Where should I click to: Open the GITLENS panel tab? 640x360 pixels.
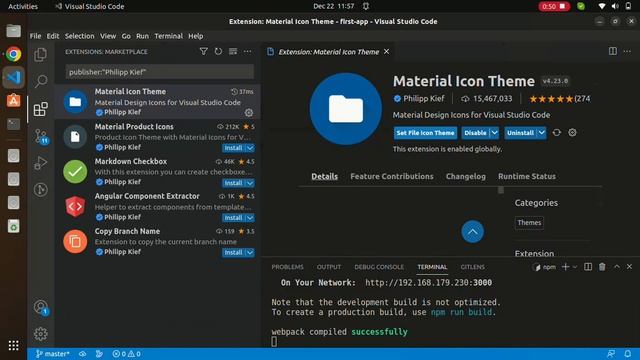[x=473, y=267]
